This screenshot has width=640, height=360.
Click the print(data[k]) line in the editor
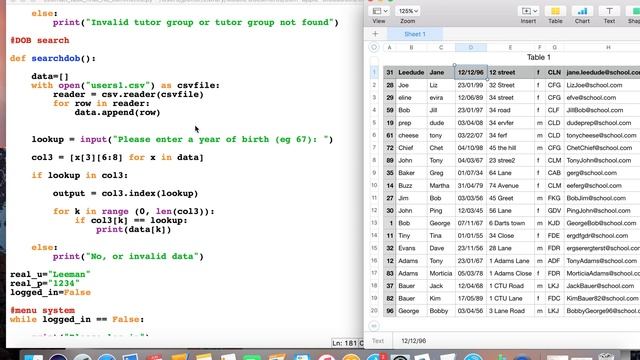click(x=133, y=229)
